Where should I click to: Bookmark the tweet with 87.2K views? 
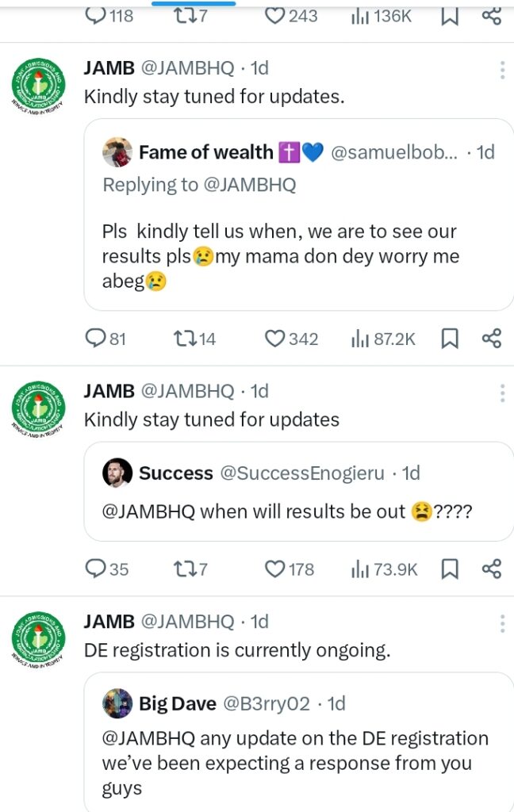[x=450, y=339]
